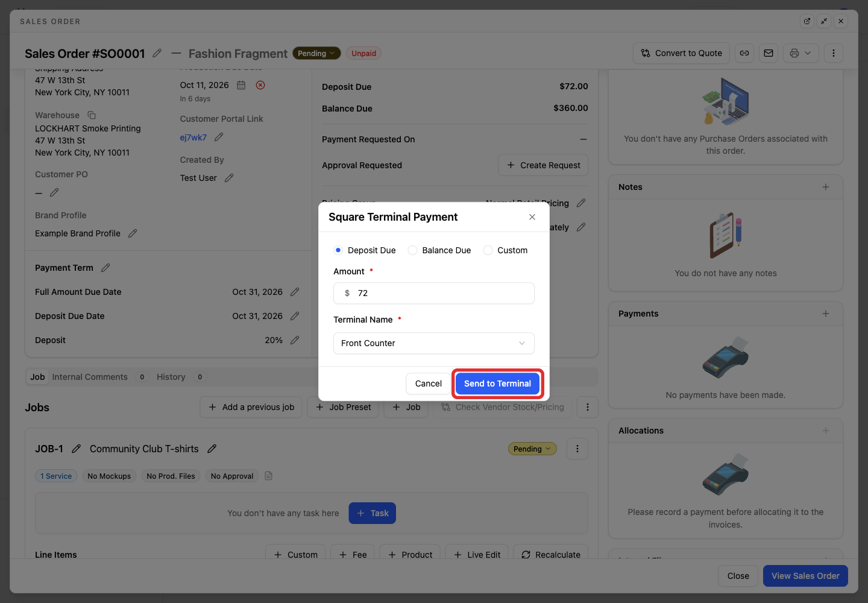Edit Payment Term pencil icon
This screenshot has width=868, height=603.
[105, 268]
